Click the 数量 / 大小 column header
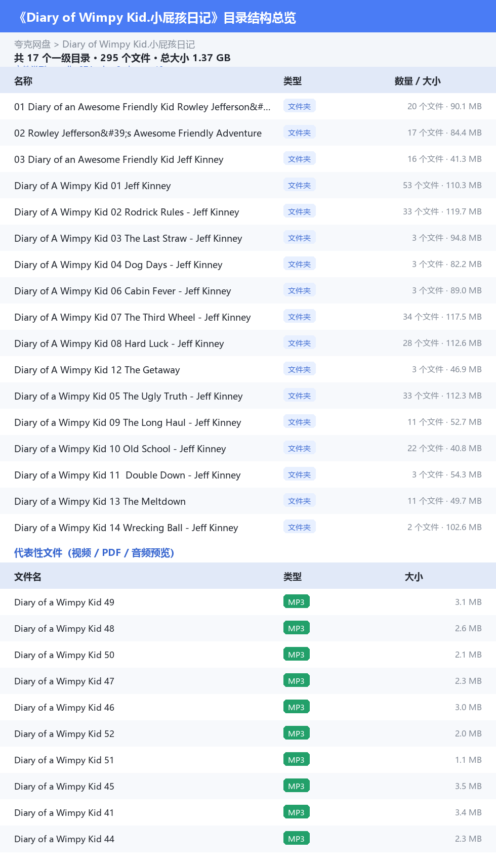496x868 pixels. click(418, 81)
